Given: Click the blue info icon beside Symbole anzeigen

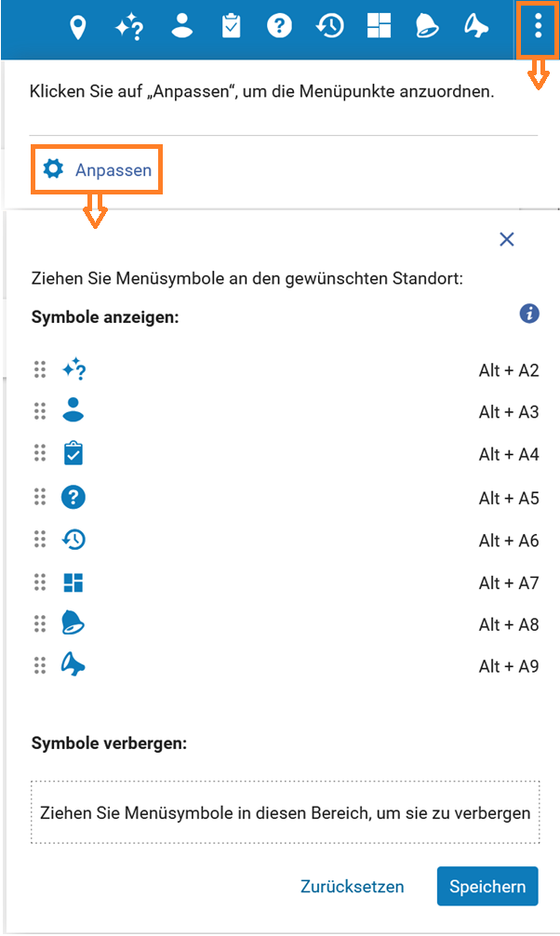Looking at the screenshot, I should tap(529, 314).
